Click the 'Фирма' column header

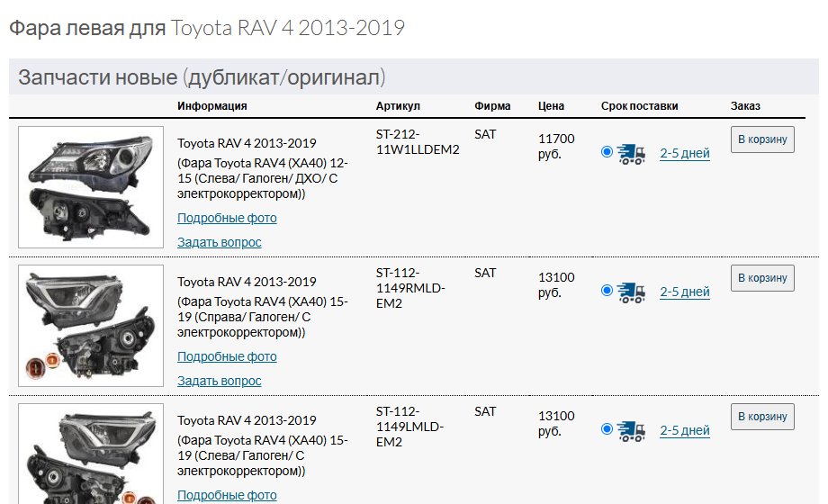coord(492,105)
